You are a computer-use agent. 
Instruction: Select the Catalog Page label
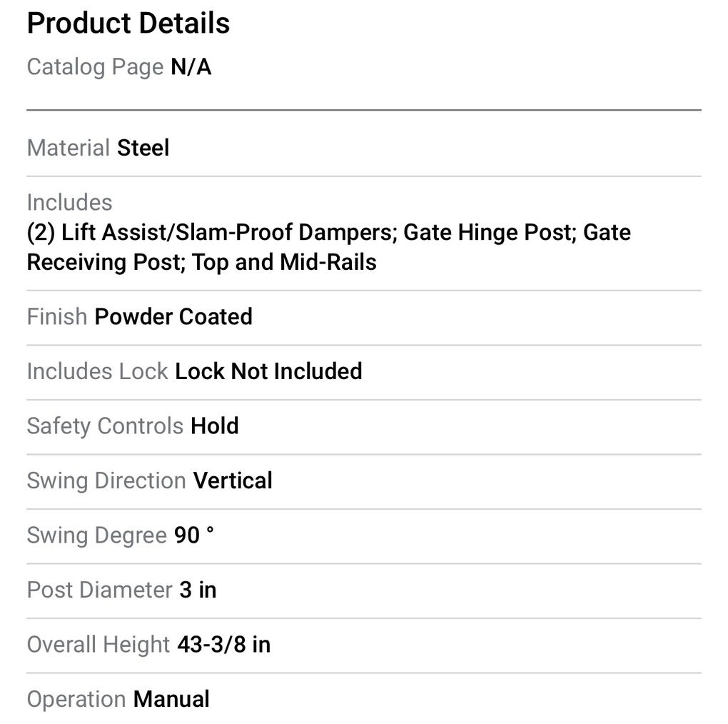[95, 67]
